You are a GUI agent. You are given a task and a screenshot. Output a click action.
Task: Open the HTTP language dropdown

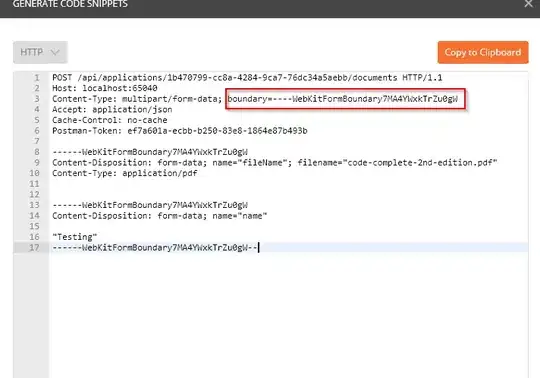click(x=40, y=52)
